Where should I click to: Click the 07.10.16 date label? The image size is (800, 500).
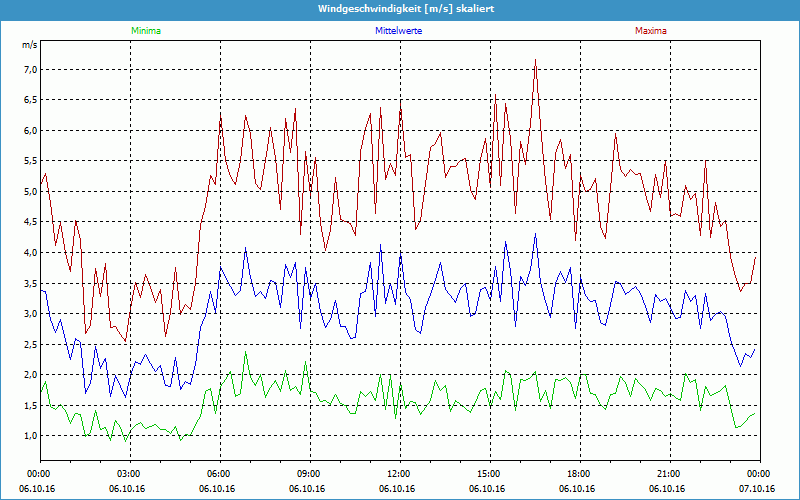(x=757, y=488)
